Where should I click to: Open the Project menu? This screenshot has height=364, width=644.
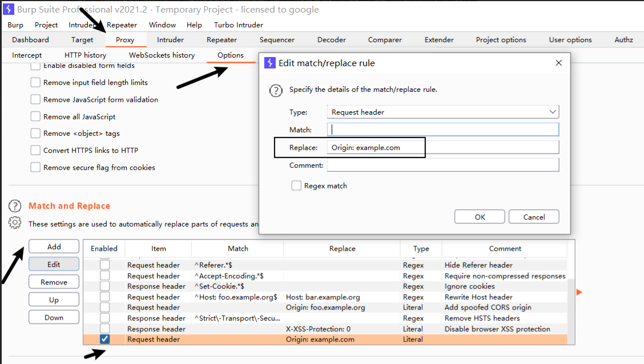click(x=46, y=25)
